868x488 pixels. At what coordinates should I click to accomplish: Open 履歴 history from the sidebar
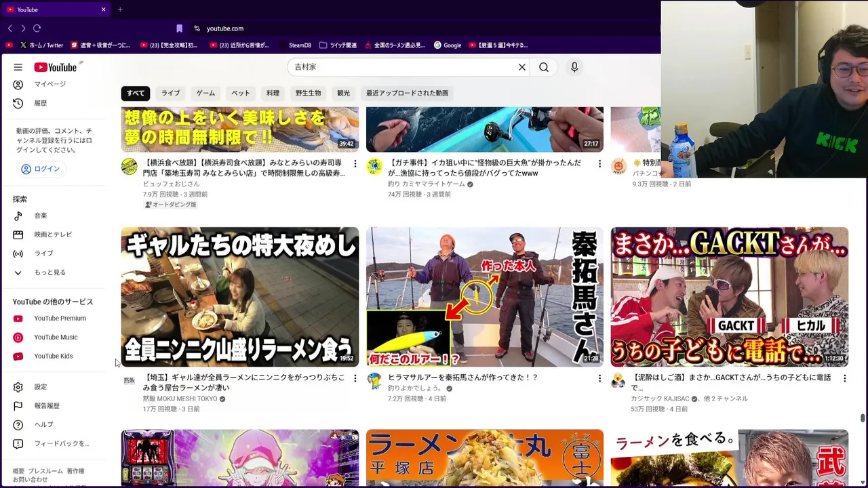[41, 103]
